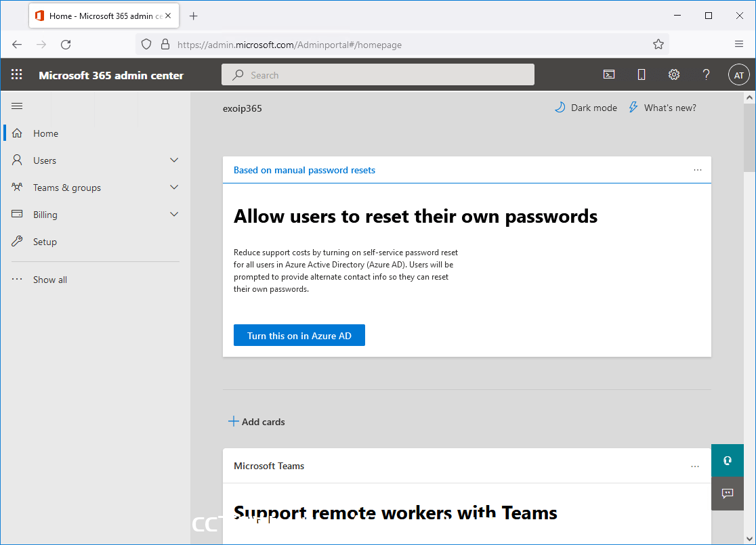Click Support remote workers with Teams heading
756x545 pixels.
[396, 513]
